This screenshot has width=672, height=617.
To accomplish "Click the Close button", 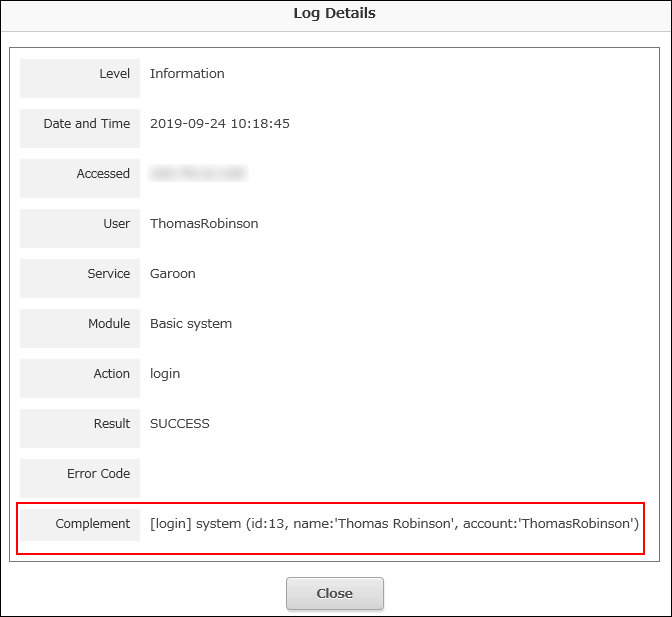I will point(334,593).
